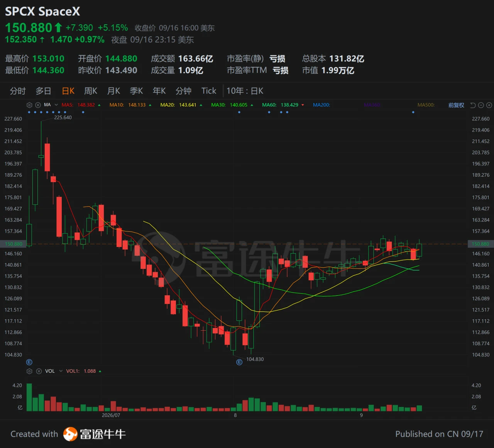494x448 pixels.
Task: Click the 2026/07 date axis label
Action: tap(111, 415)
